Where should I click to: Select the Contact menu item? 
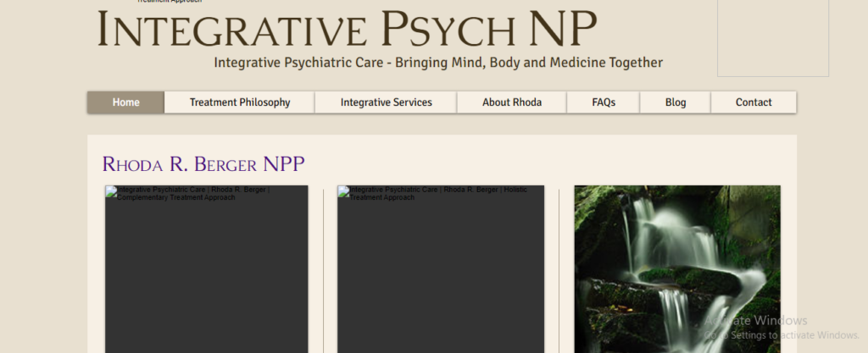click(754, 102)
